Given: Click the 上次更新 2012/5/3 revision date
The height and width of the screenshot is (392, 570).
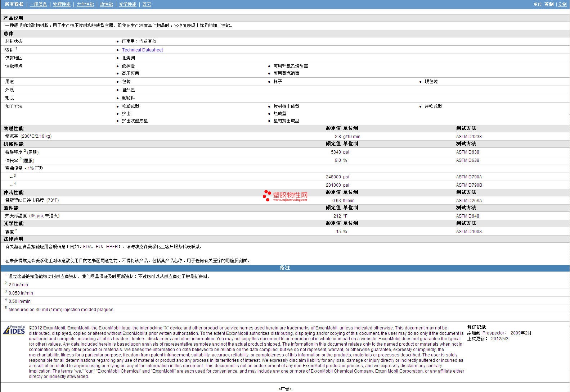Looking at the screenshot, I should tap(488, 339).
